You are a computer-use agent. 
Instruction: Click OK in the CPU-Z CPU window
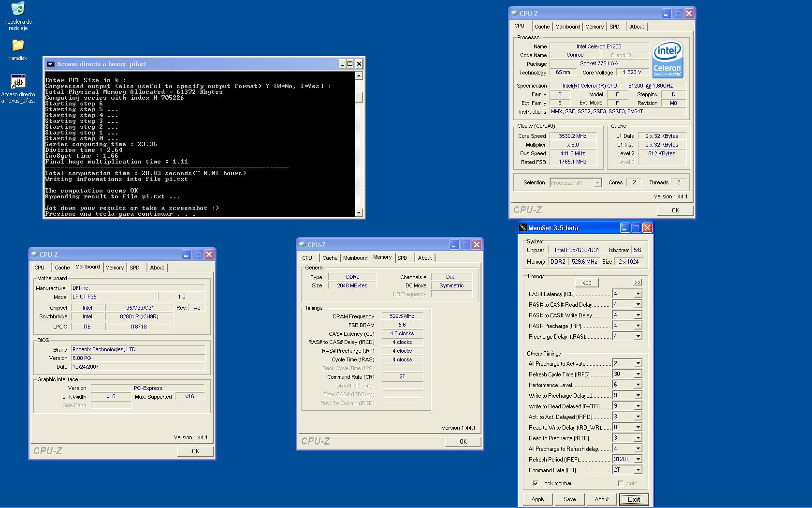click(x=675, y=210)
